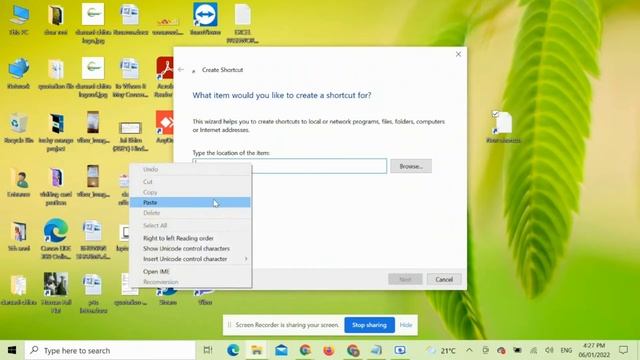640x360 pixels.
Task: Open the TeamViewer desktop shortcut
Action: click(205, 19)
